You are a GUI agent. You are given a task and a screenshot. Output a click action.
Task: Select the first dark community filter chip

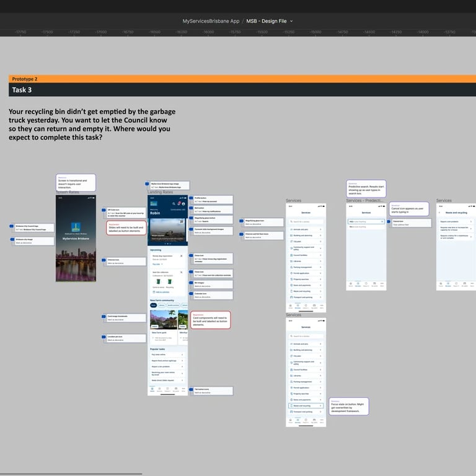(x=154, y=306)
